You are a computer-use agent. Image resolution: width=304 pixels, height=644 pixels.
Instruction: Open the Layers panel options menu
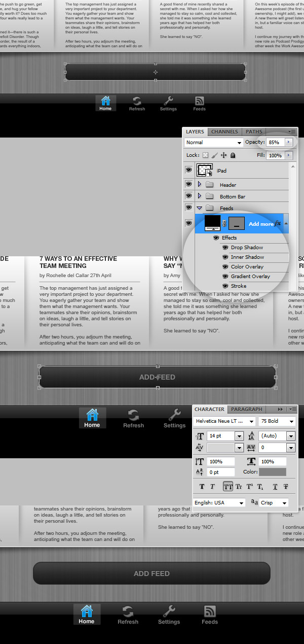click(x=292, y=131)
